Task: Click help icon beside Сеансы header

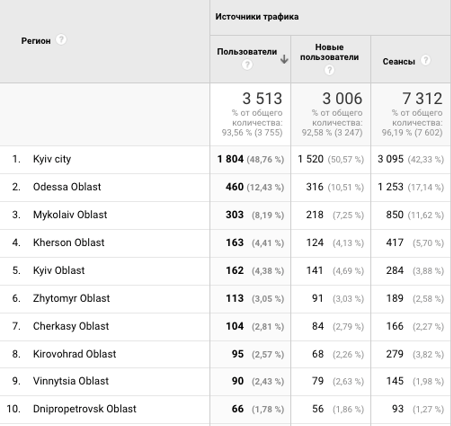Action: tap(425, 60)
